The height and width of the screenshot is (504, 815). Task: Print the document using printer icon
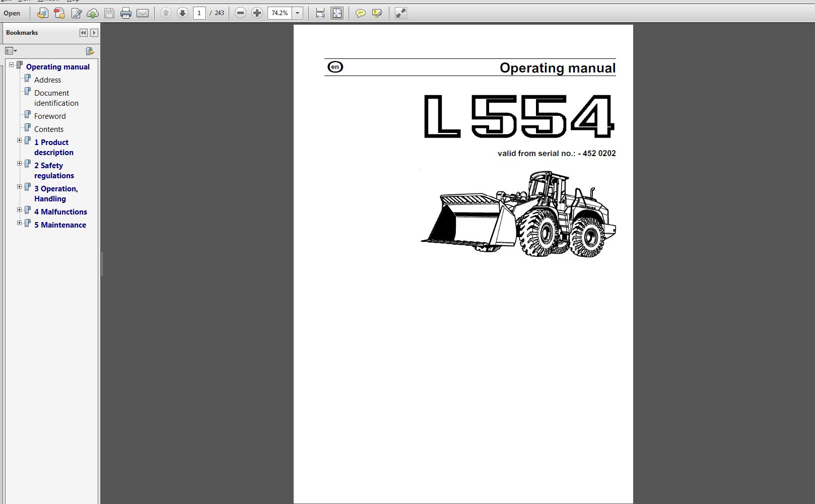tap(126, 13)
